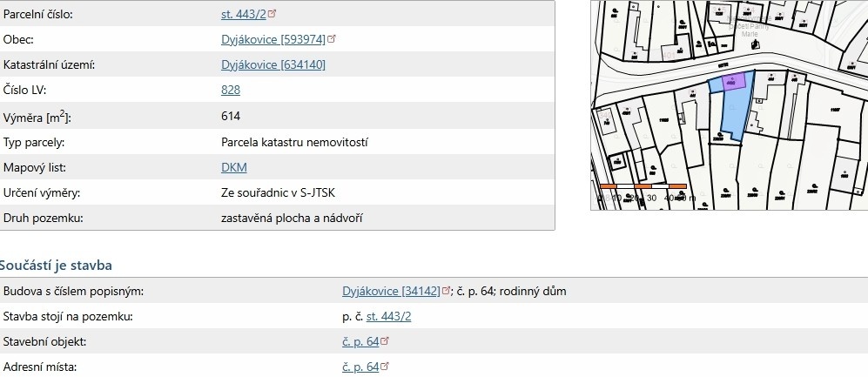The image size is (868, 377).
Task: Click external icon in Stavební objekt row
Action: click(x=385, y=341)
